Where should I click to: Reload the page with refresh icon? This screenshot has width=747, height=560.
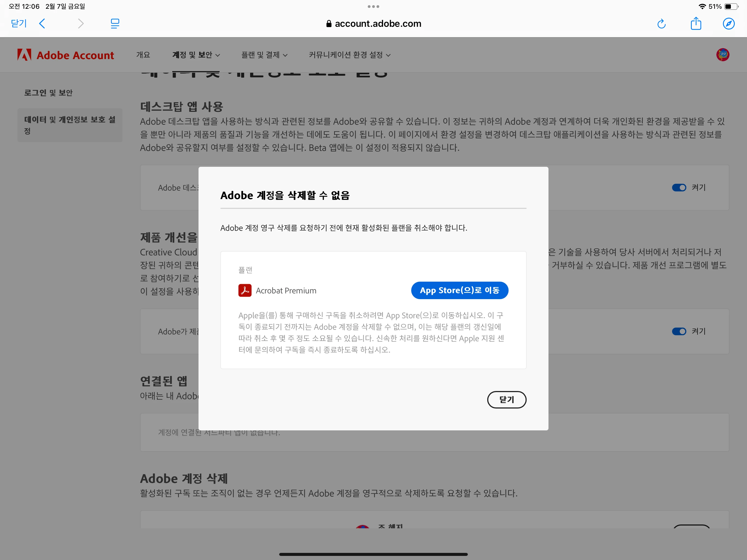pos(661,24)
